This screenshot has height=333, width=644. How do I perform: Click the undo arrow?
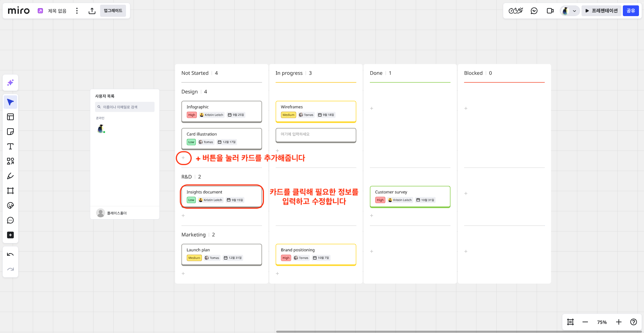coord(10,254)
